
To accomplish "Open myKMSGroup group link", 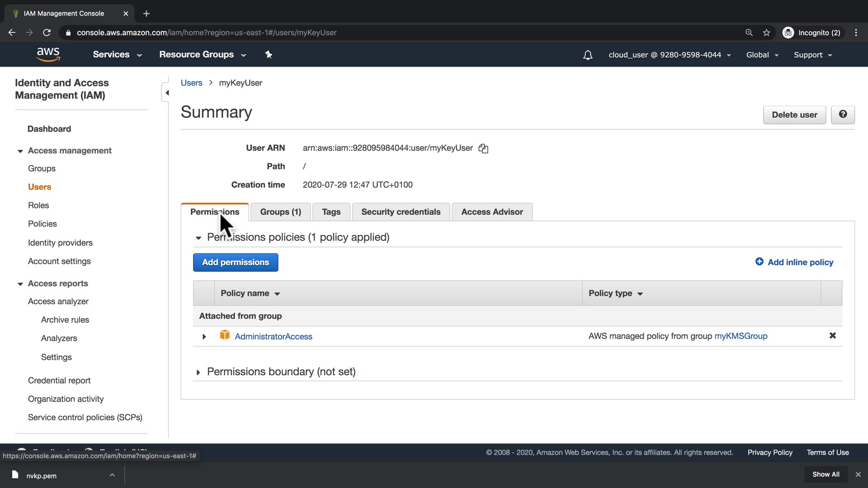I will point(741,336).
